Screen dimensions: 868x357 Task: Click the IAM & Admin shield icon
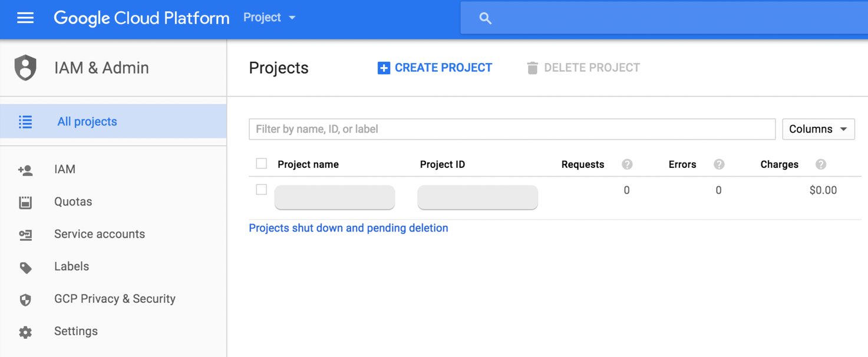coord(25,68)
